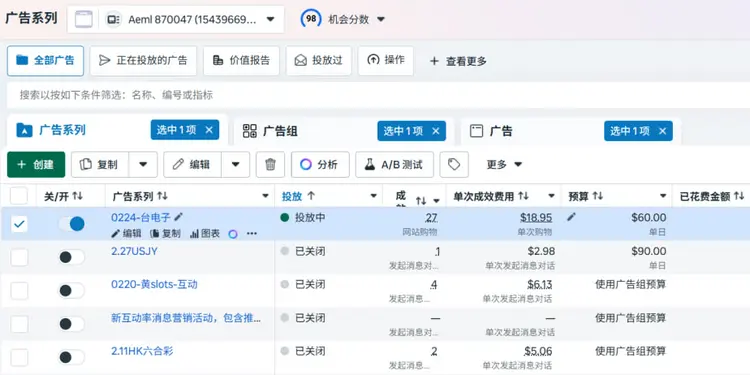Start an A/B 测试
This screenshot has width=750, height=375.
[395, 165]
